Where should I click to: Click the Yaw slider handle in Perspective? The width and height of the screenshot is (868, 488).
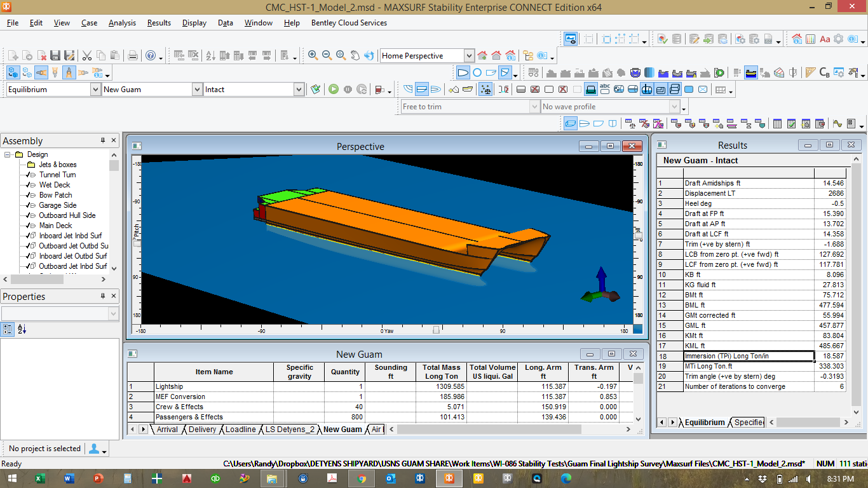436,330
